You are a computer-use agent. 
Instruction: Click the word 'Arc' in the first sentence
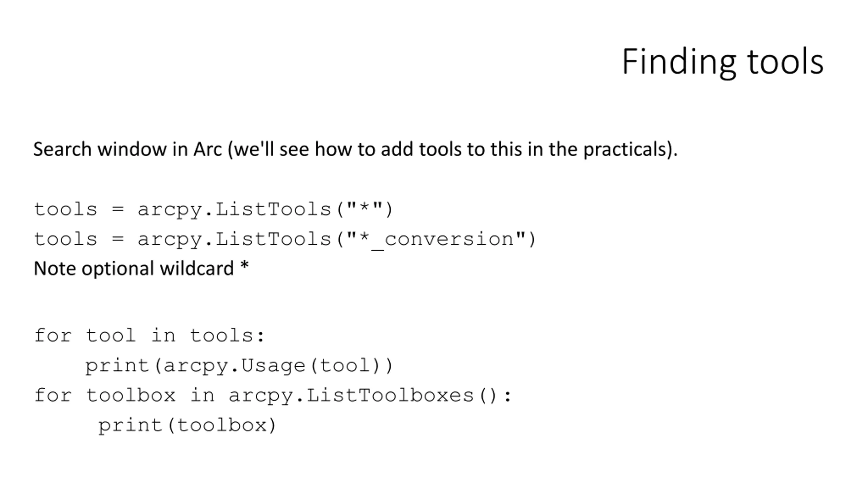click(208, 149)
